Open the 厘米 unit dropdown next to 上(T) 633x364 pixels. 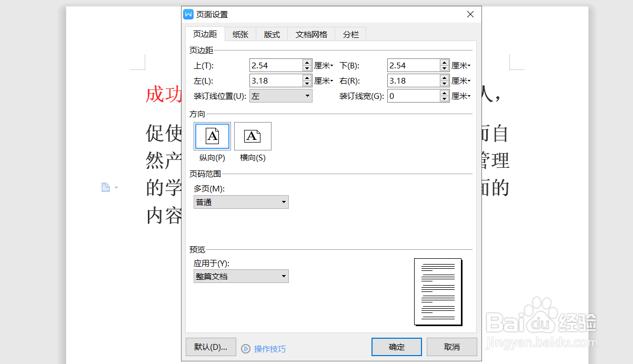324,65
